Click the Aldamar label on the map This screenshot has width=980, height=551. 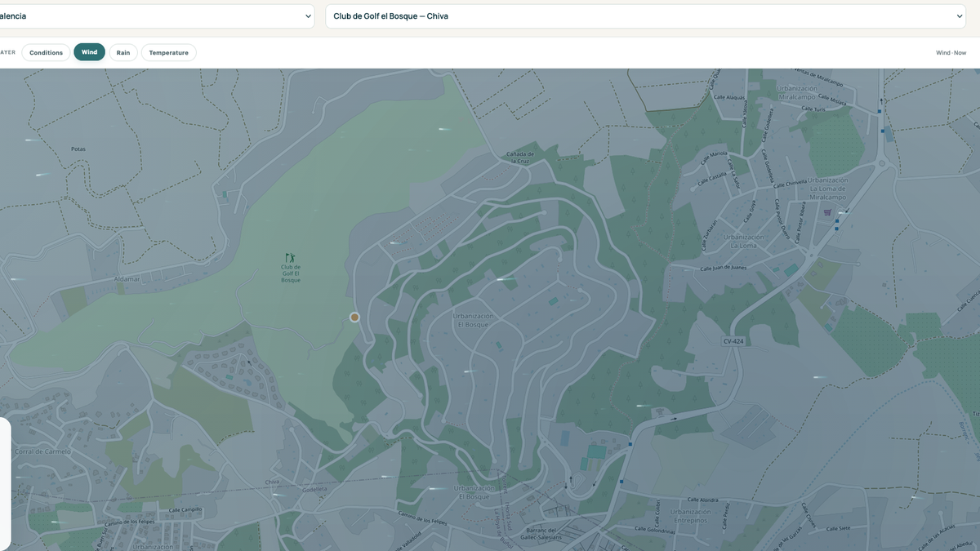[127, 278]
